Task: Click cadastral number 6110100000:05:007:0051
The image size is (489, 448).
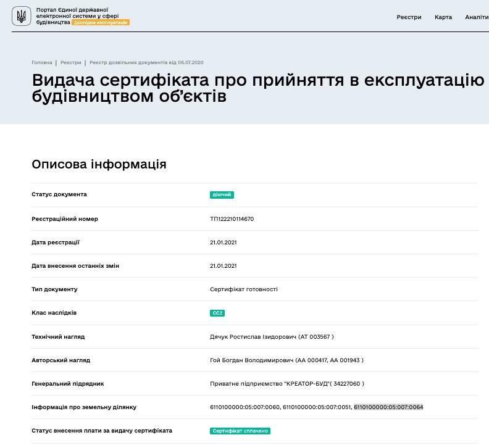Action: click(x=317, y=407)
